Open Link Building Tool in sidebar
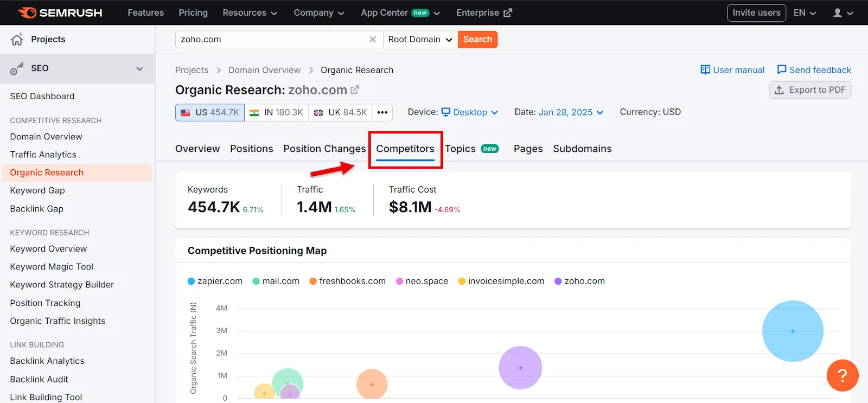868x403 pixels. [46, 397]
